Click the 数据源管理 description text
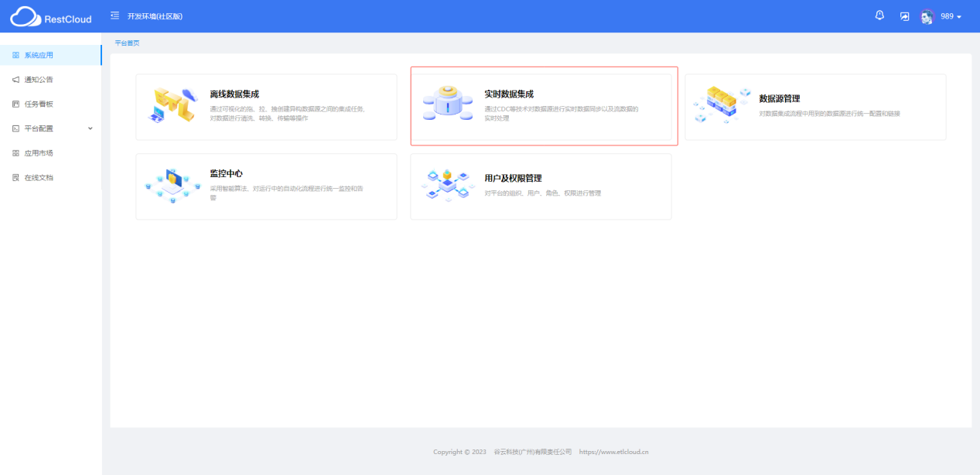980x475 pixels. (829, 114)
